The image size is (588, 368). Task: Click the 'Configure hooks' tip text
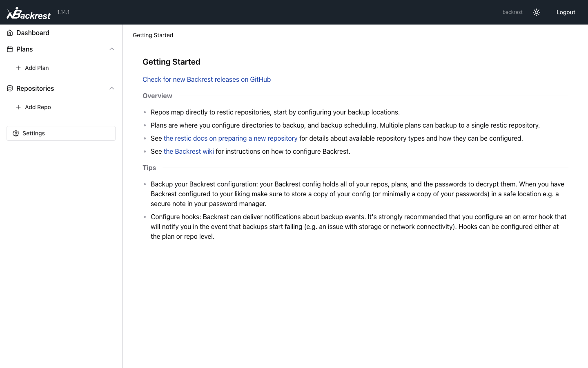point(359,227)
